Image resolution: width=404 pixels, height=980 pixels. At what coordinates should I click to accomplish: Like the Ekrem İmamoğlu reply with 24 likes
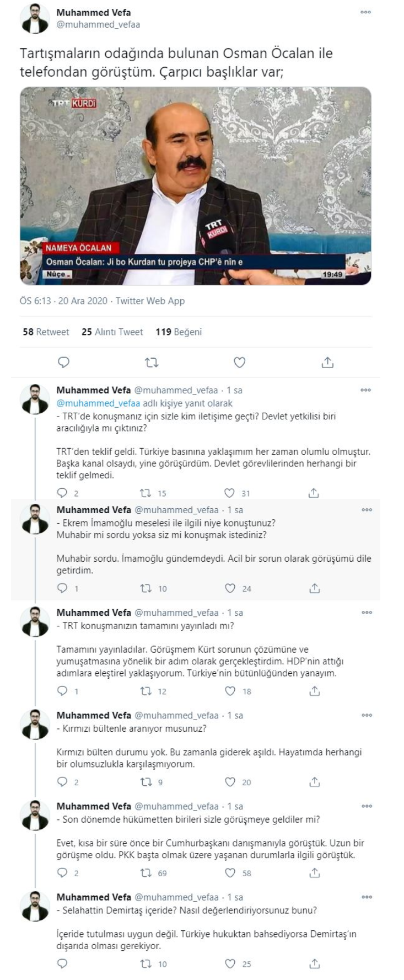coord(230,588)
